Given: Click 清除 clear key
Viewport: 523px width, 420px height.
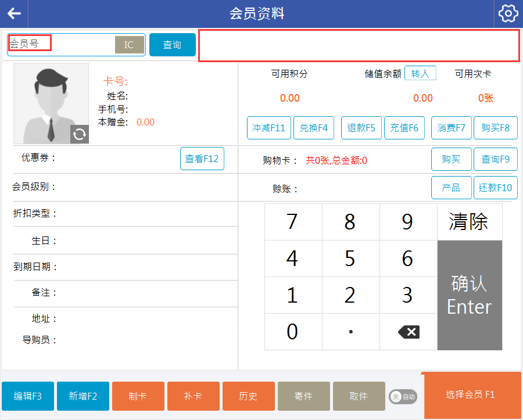Looking at the screenshot, I should [470, 222].
